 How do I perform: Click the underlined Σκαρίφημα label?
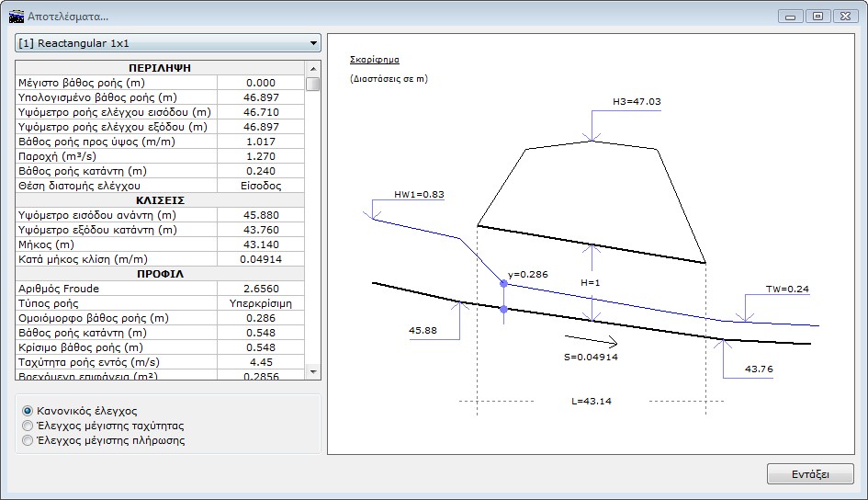[x=375, y=59]
